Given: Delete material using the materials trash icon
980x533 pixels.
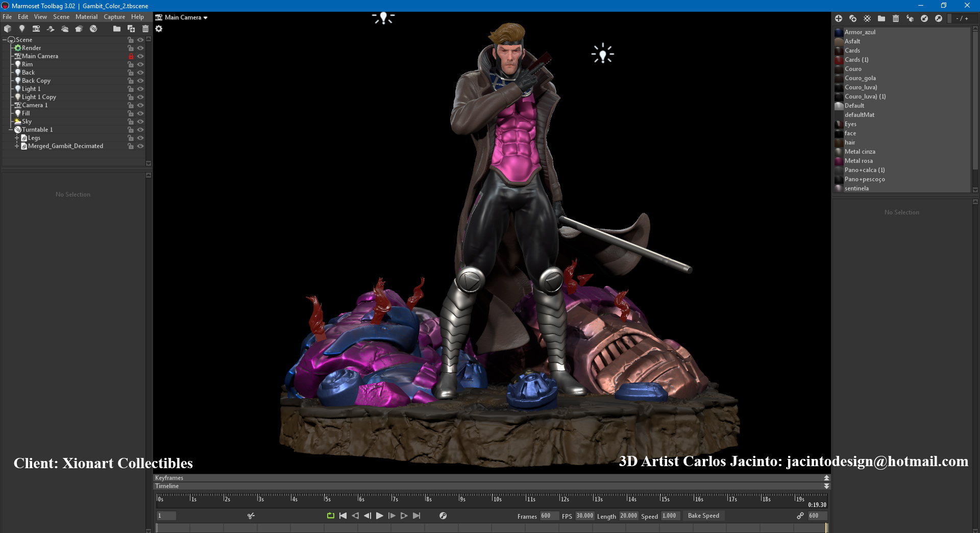Looking at the screenshot, I should point(896,18).
